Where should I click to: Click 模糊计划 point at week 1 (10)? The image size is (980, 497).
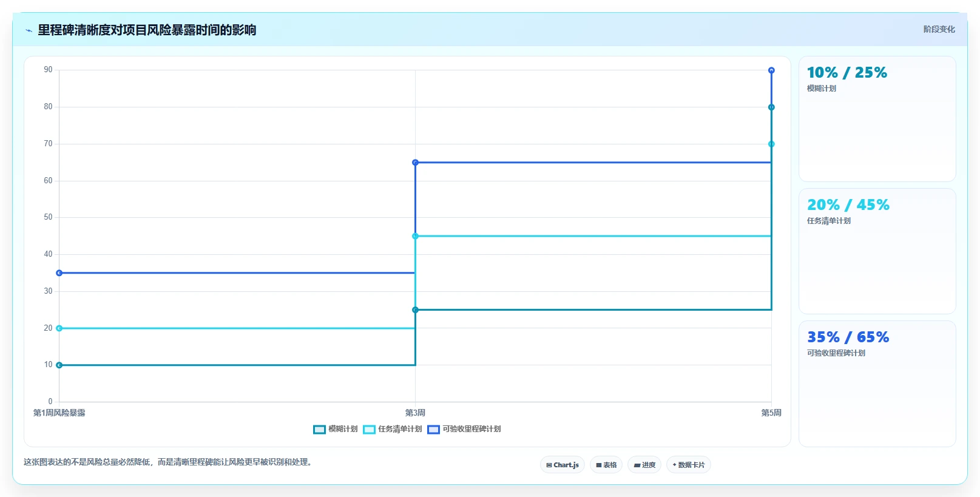click(x=59, y=365)
